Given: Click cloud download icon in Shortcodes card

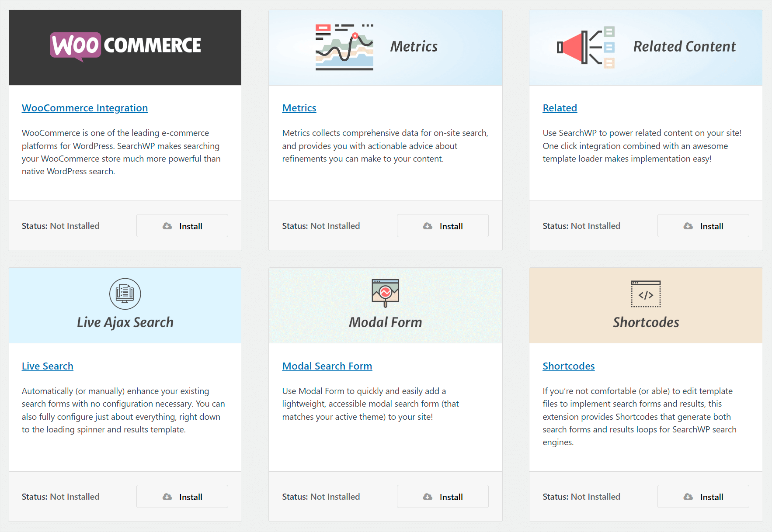Looking at the screenshot, I should (688, 497).
